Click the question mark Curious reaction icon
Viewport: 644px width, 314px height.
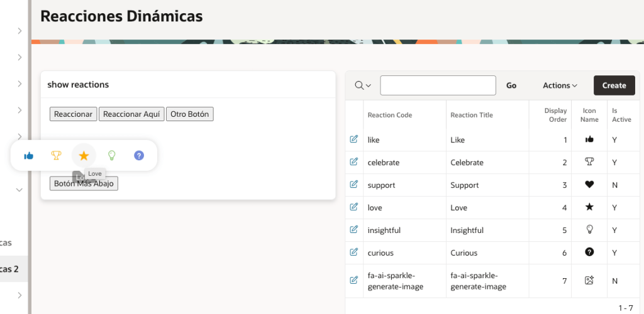pyautogui.click(x=139, y=156)
